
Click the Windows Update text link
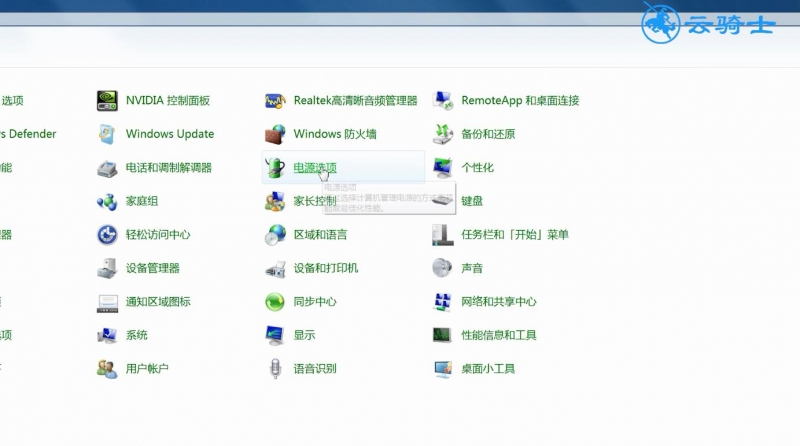(x=170, y=134)
